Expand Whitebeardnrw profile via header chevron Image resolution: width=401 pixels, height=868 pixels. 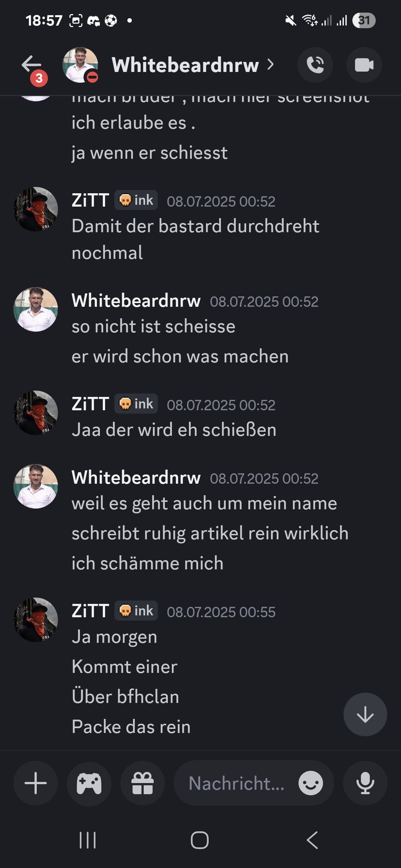point(271,65)
